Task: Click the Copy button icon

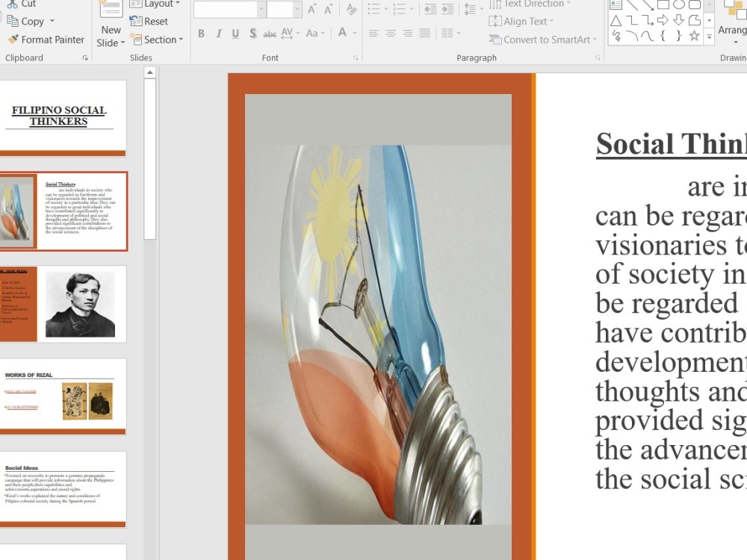Action: coord(13,22)
